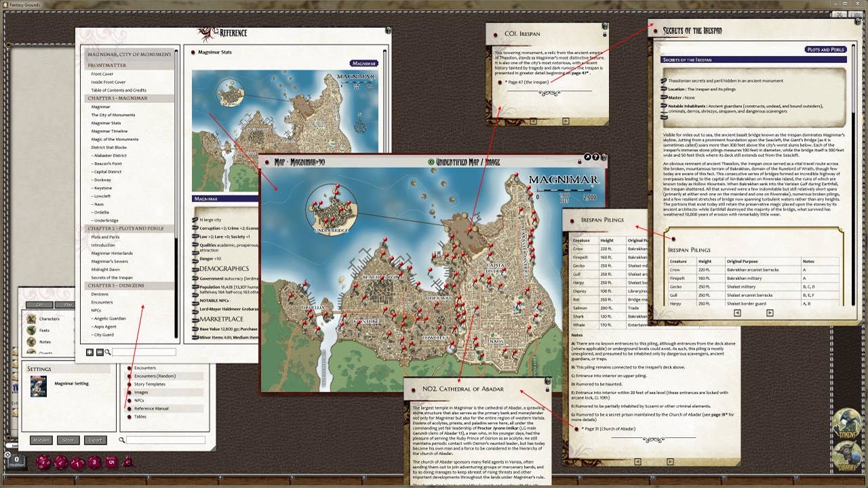
Task: Click the plus icon below the reference index
Action: point(89,352)
